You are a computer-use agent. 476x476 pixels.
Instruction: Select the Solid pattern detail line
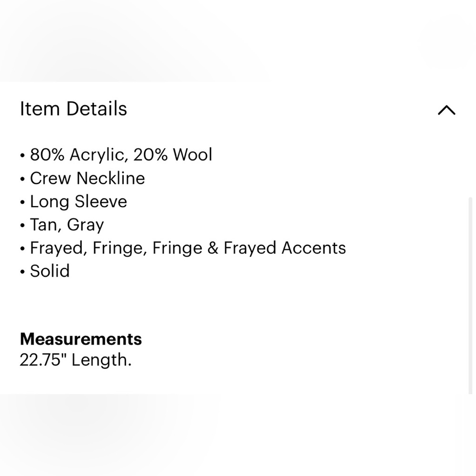[x=50, y=271]
